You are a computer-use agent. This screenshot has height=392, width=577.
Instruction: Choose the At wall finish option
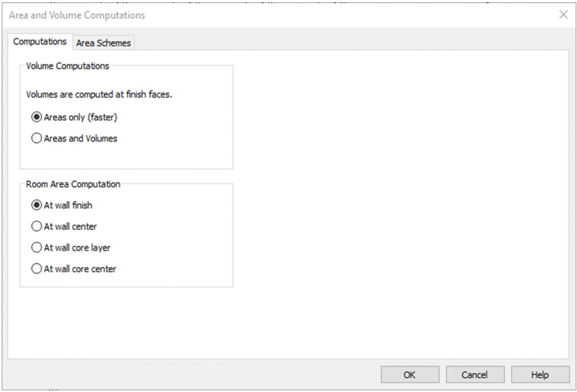(37, 205)
